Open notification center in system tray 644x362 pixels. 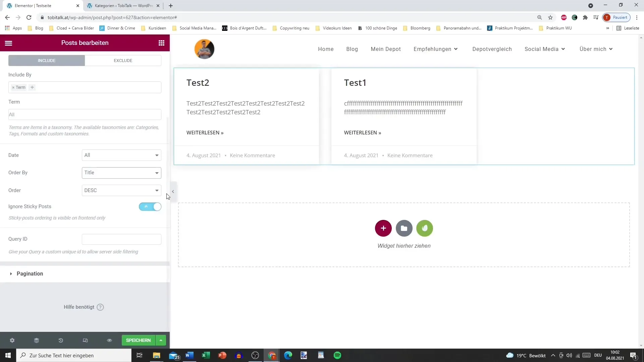pos(634,355)
